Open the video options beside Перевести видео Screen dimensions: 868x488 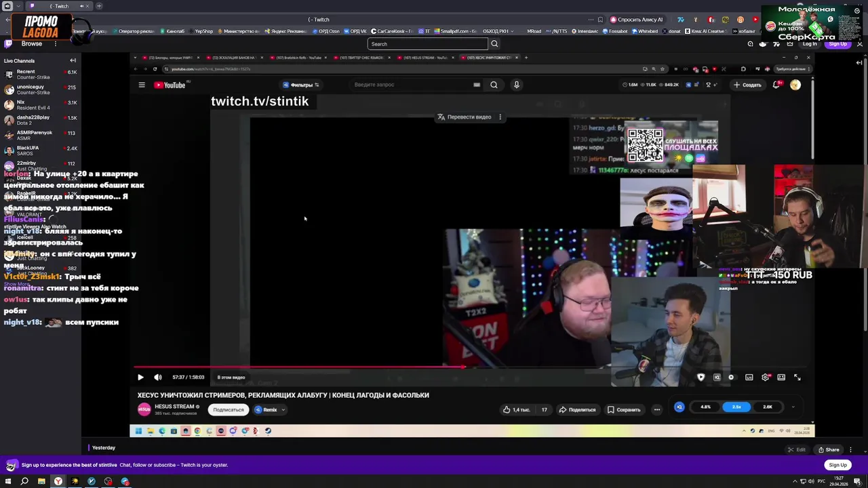click(500, 117)
